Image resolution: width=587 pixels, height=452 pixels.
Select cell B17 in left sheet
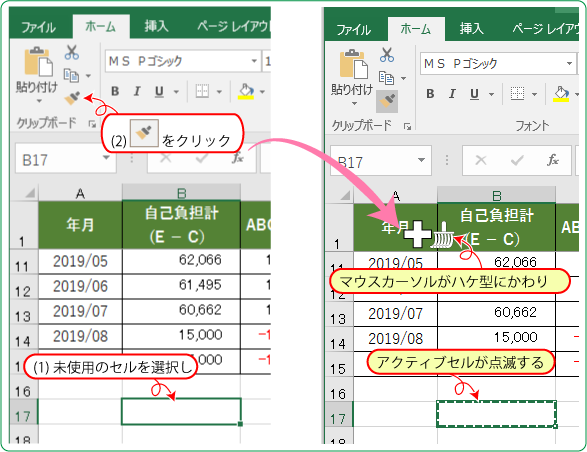tap(181, 412)
